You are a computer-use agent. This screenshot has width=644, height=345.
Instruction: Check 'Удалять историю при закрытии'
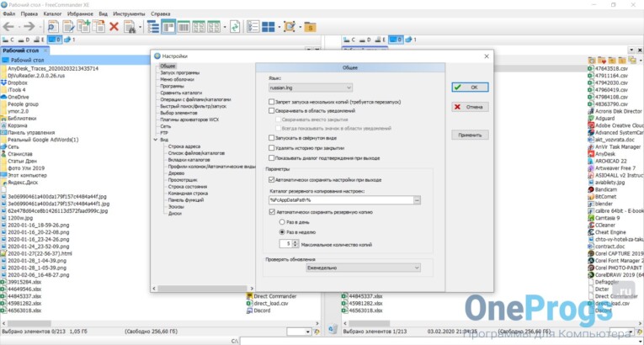click(271, 148)
